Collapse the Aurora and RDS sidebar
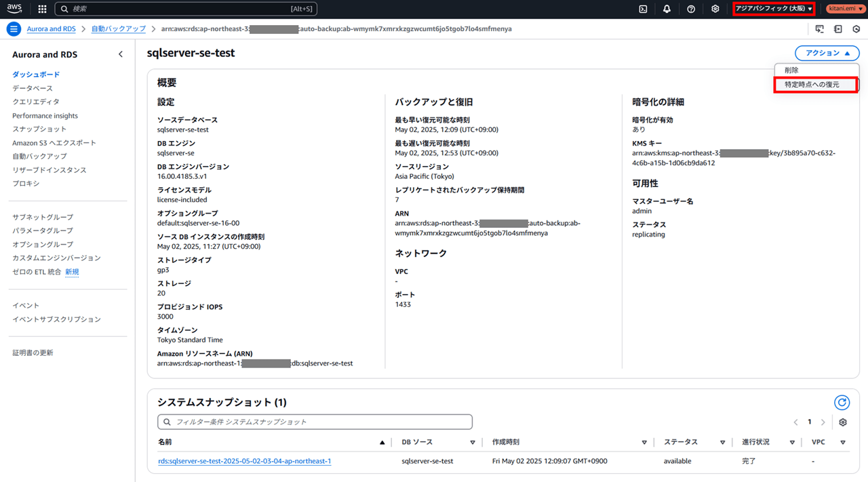The height and width of the screenshot is (482, 868). coord(121,54)
